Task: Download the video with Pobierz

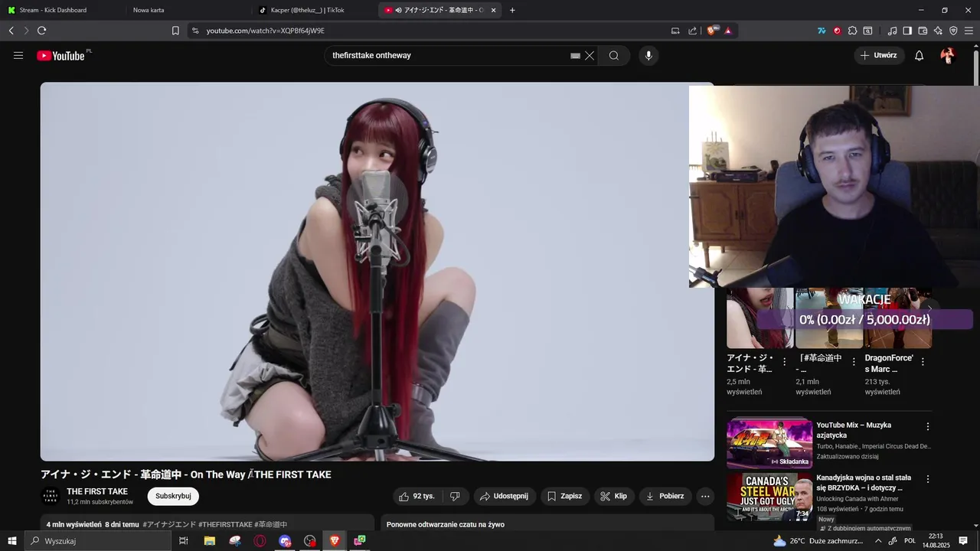Action: (x=665, y=496)
